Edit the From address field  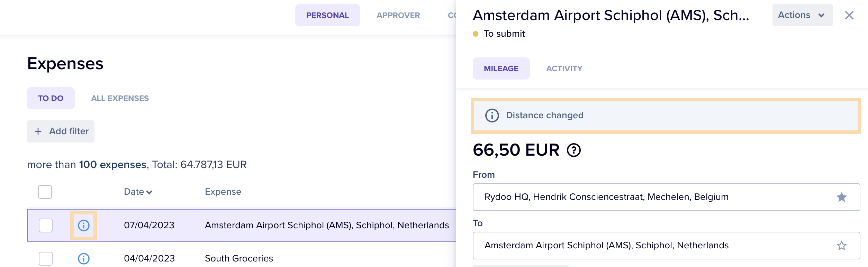(x=666, y=197)
